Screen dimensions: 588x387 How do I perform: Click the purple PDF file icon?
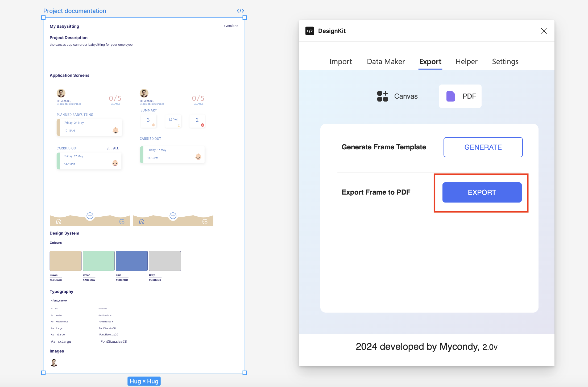tap(450, 96)
